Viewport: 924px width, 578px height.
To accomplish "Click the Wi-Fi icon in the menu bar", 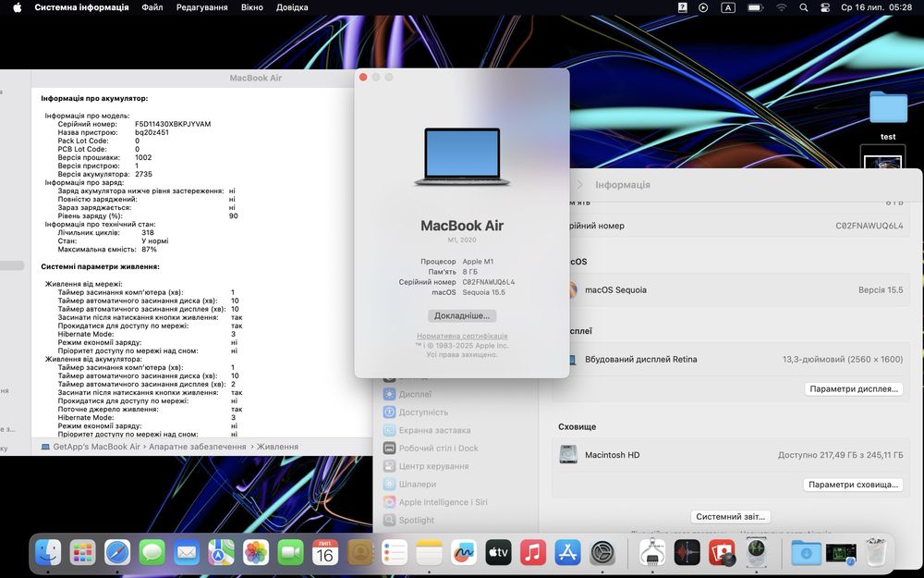I will (782, 7).
